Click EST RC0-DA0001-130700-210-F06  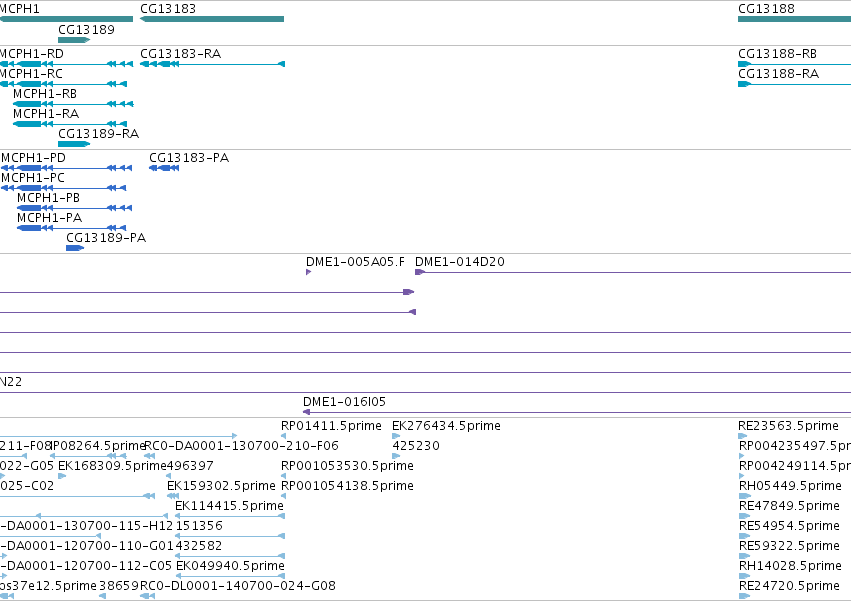tap(241, 446)
